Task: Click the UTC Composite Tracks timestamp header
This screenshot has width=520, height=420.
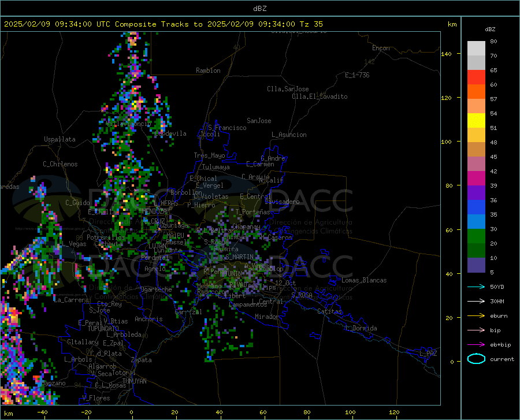Action: pyautogui.click(x=163, y=24)
